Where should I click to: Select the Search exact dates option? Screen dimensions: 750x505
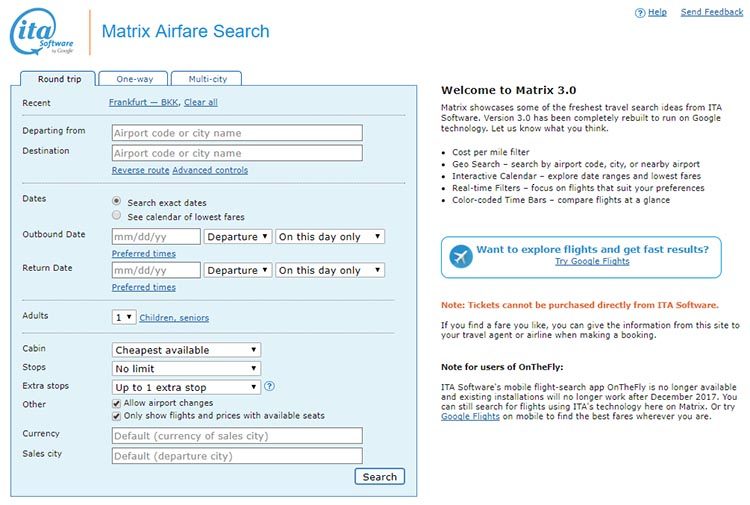[117, 202]
